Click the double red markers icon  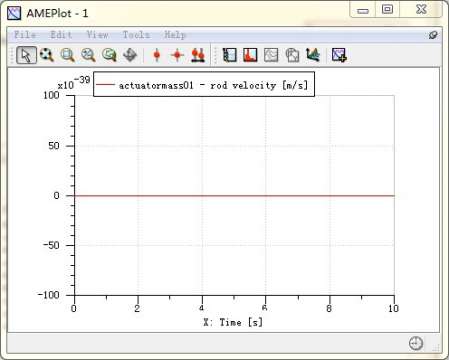click(x=198, y=55)
